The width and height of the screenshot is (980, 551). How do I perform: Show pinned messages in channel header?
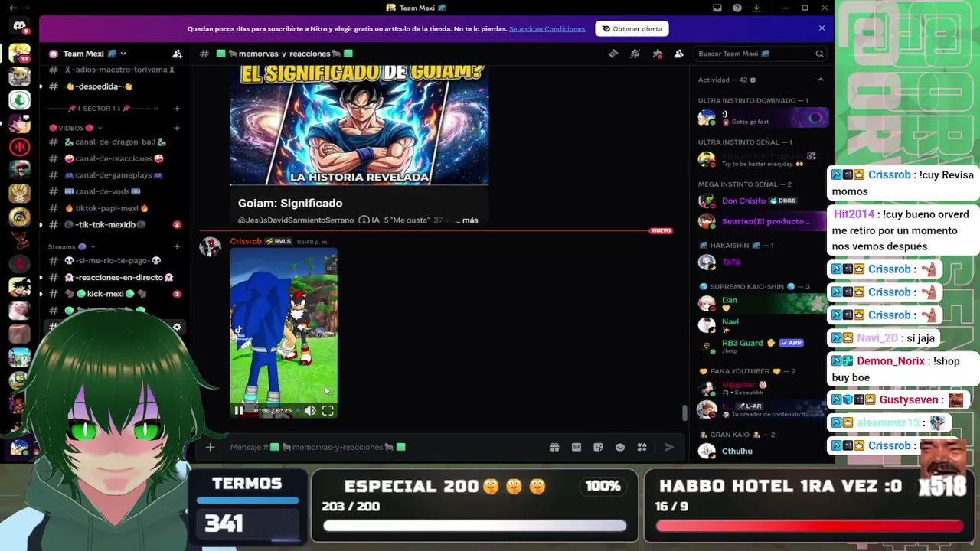tap(657, 54)
